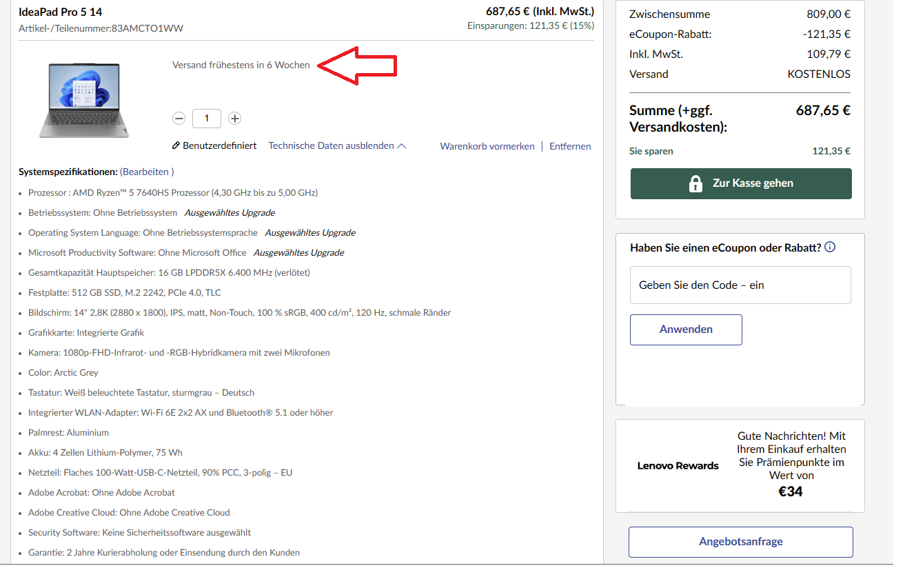The height and width of the screenshot is (588, 905).
Task: Apply coupon with Anwenden button
Action: [686, 330]
